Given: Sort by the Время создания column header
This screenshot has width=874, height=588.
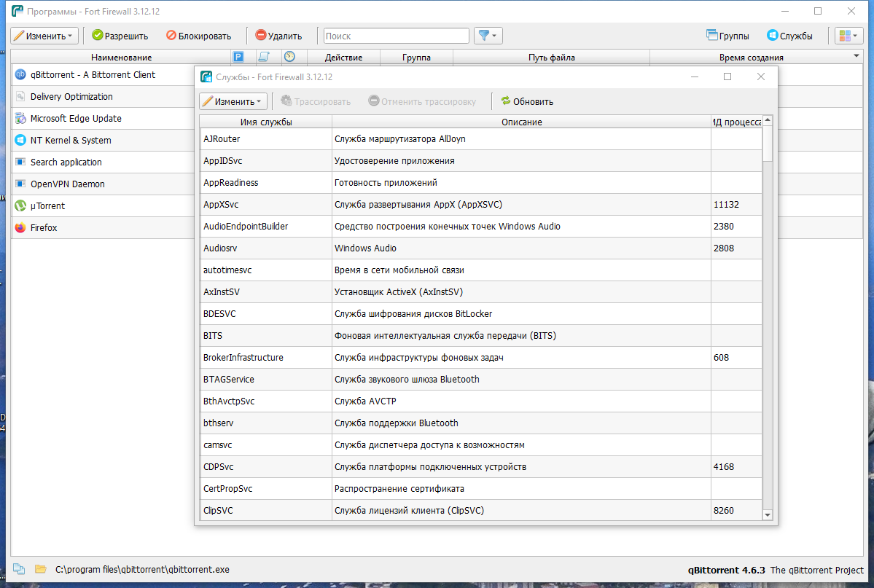Looking at the screenshot, I should (751, 57).
